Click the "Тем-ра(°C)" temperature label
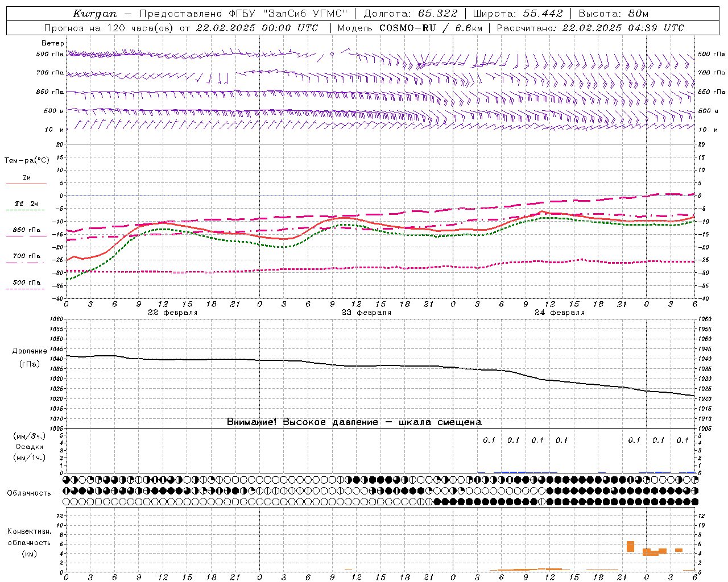This screenshot has width=728, height=582. click(27, 161)
